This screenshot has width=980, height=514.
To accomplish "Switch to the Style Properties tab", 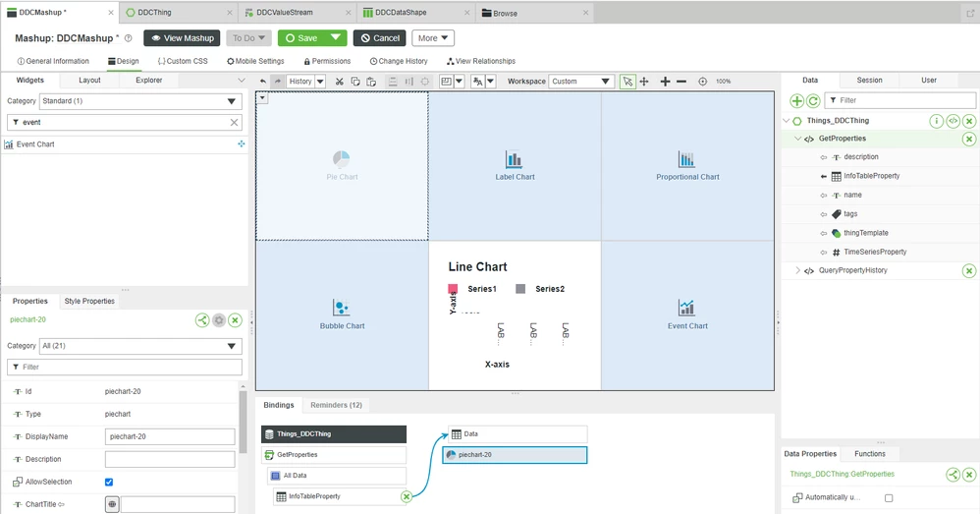I will click(x=89, y=302).
